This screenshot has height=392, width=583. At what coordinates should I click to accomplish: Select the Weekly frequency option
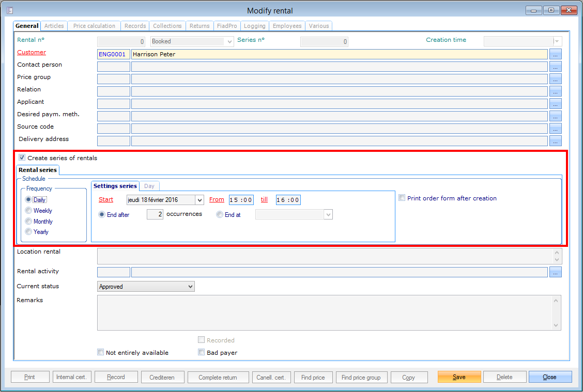(x=29, y=211)
